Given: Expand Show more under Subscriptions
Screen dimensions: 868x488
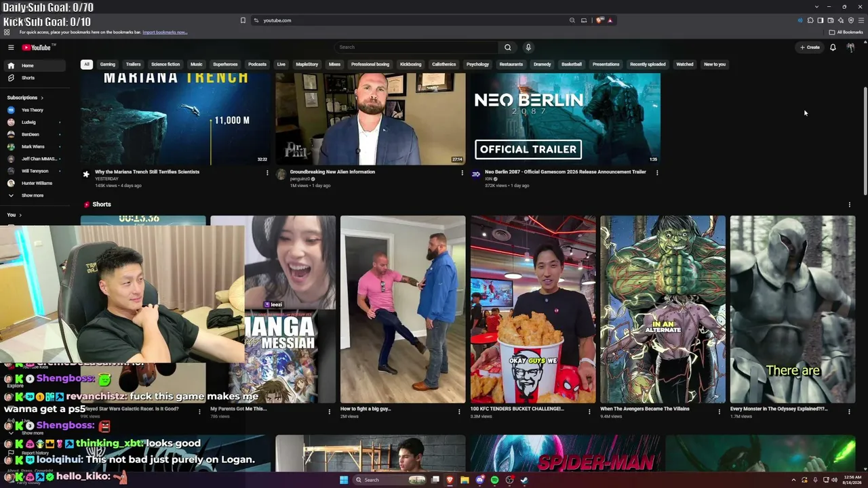Looking at the screenshot, I should click(x=35, y=195).
